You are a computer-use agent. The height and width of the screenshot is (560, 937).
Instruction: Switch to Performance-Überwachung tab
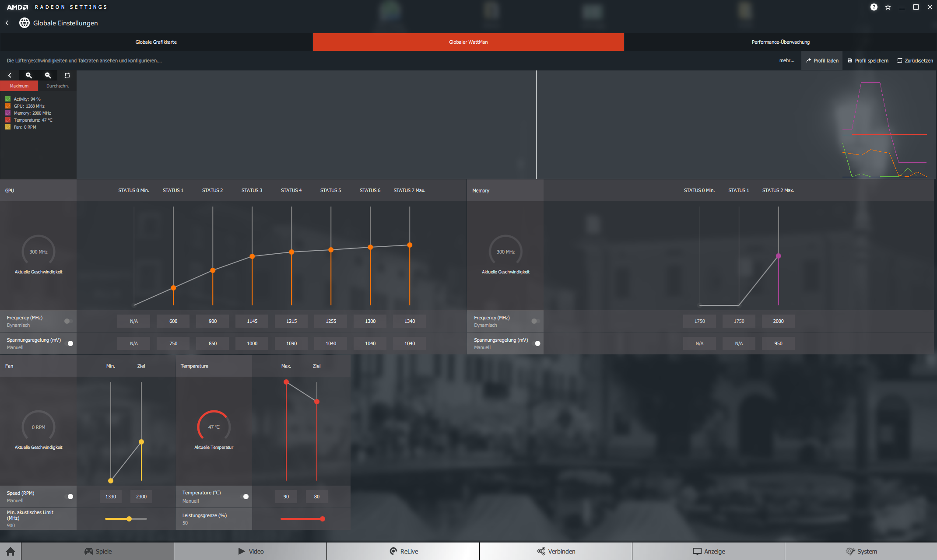pyautogui.click(x=780, y=42)
